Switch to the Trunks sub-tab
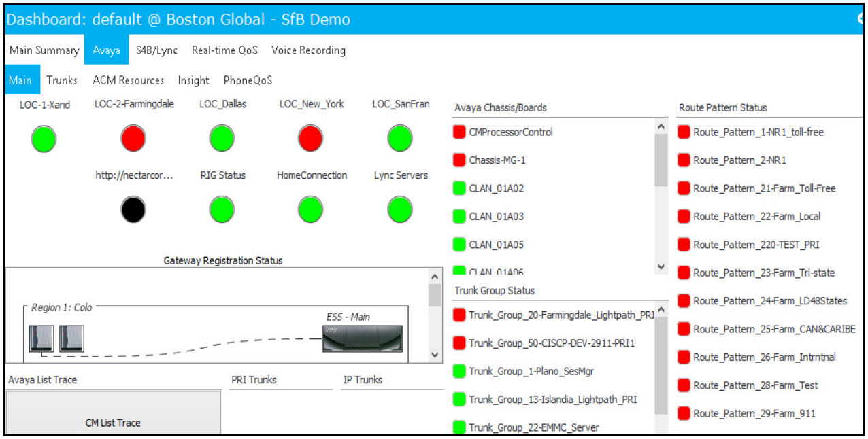 62,80
